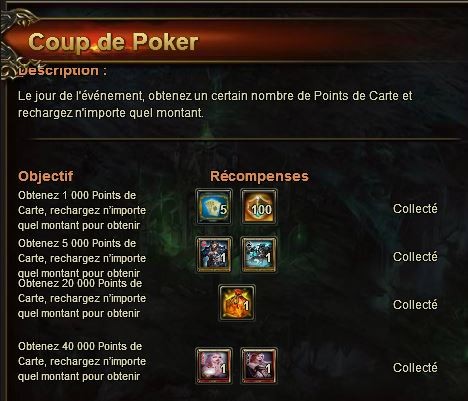
Task: Select the Objectif column header
Action: coord(46,176)
